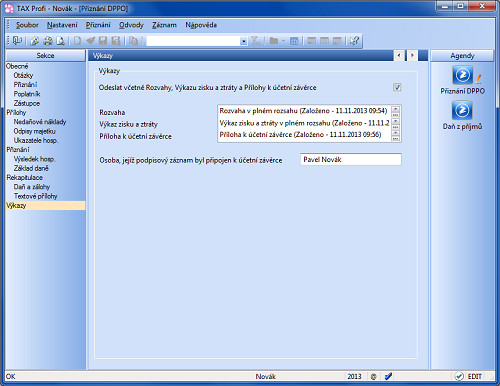
Task: Select Textové přílohy in section tree
Action: [x=36, y=196]
